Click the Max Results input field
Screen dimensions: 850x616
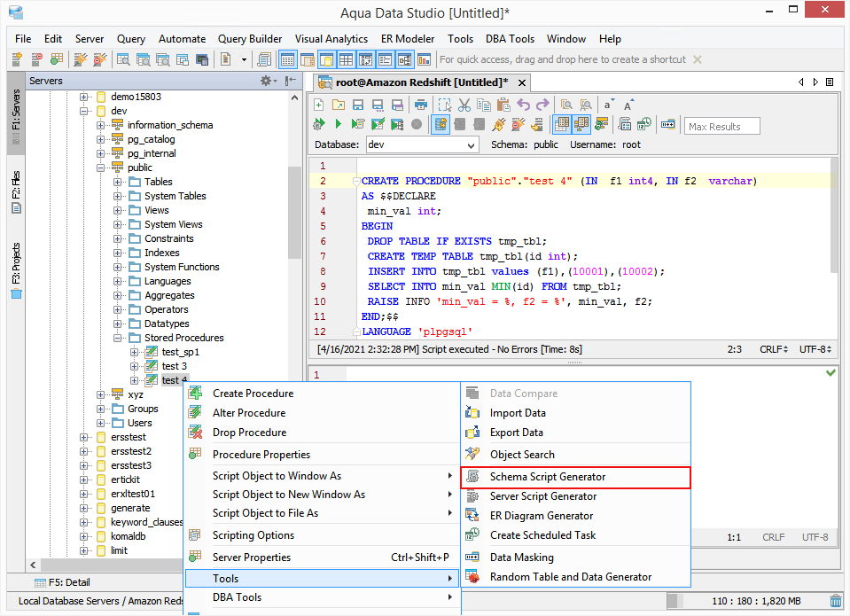pos(721,126)
